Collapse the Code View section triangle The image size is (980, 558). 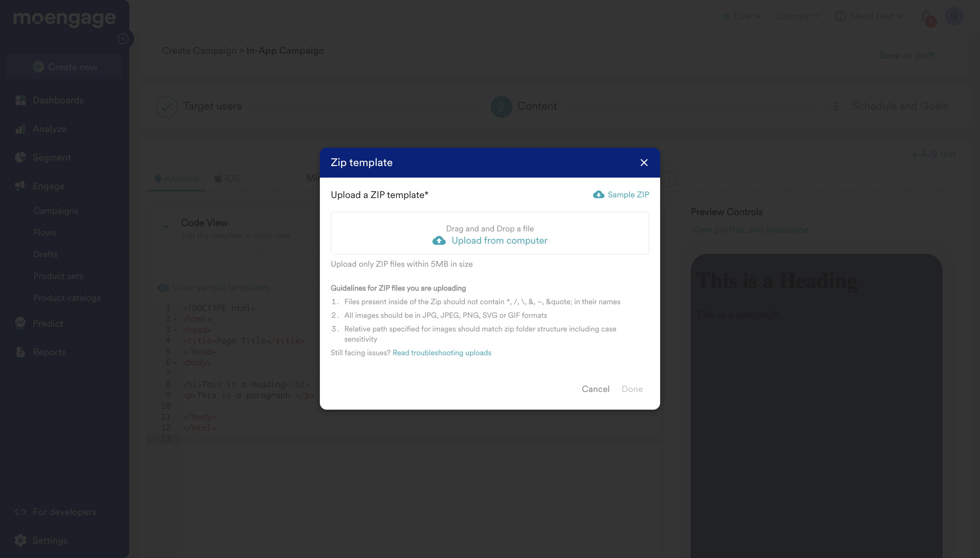click(166, 227)
